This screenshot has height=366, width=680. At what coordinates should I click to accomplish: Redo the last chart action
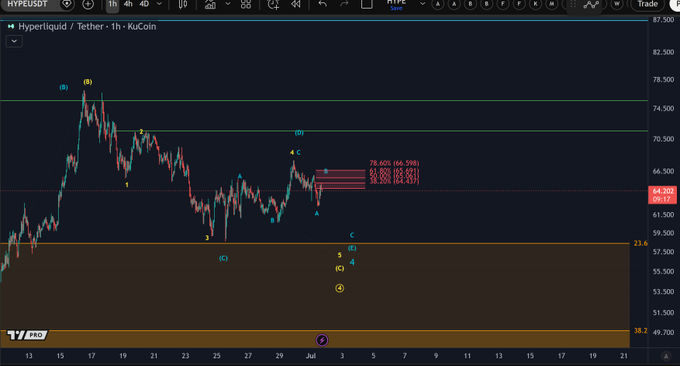(344, 4)
